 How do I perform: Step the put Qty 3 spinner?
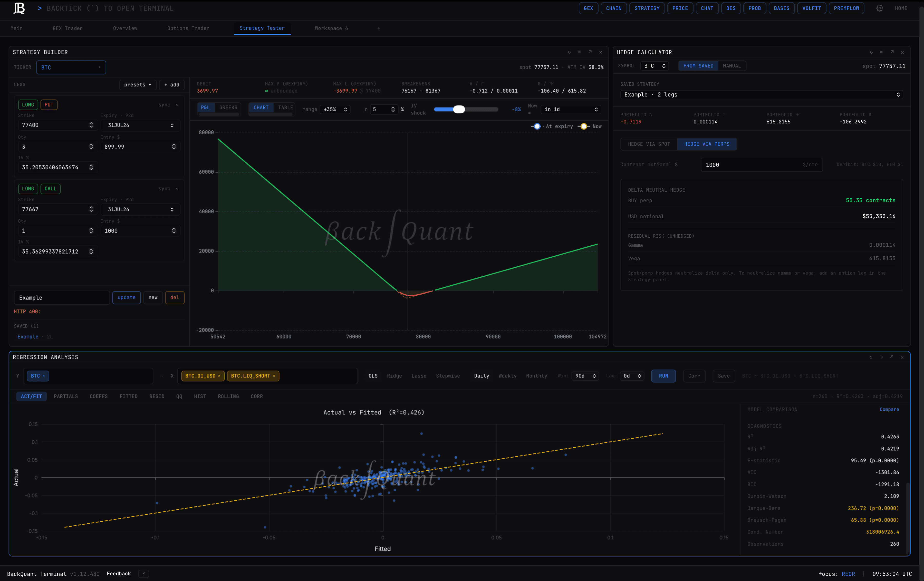point(91,147)
